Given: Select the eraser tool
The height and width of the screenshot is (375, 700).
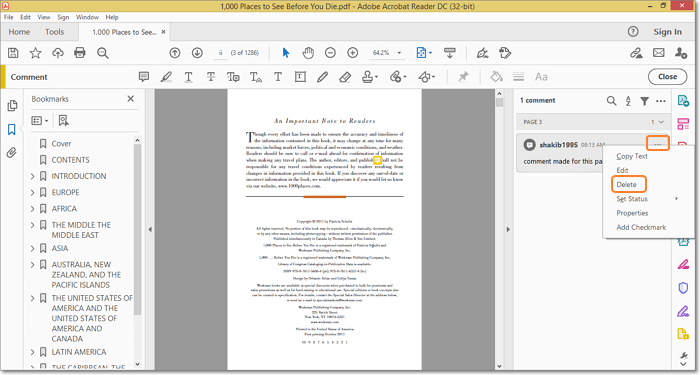Looking at the screenshot, I should coord(345,77).
